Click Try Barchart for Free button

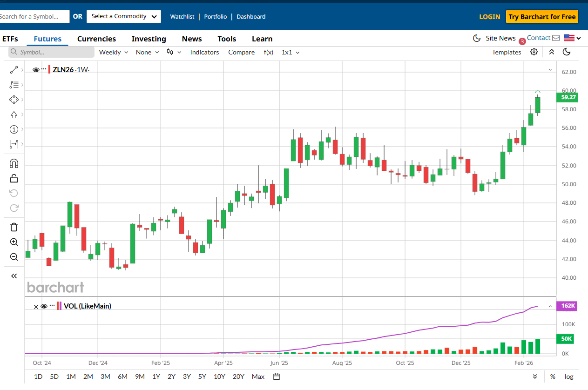[x=542, y=17]
